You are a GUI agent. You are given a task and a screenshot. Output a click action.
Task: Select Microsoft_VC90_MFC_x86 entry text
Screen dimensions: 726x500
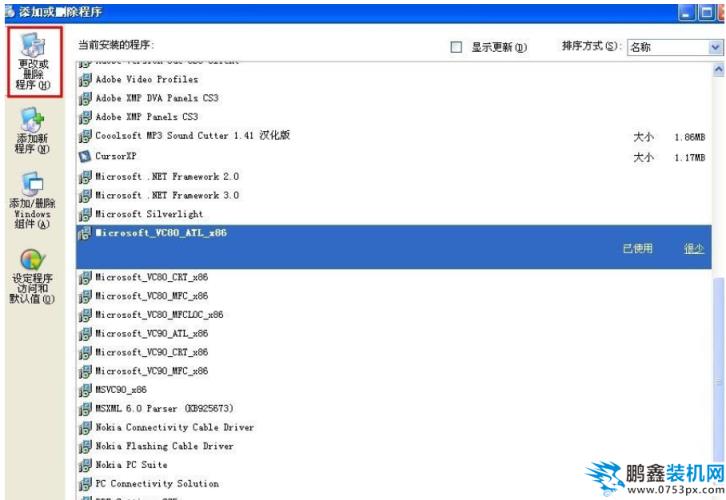click(152, 371)
